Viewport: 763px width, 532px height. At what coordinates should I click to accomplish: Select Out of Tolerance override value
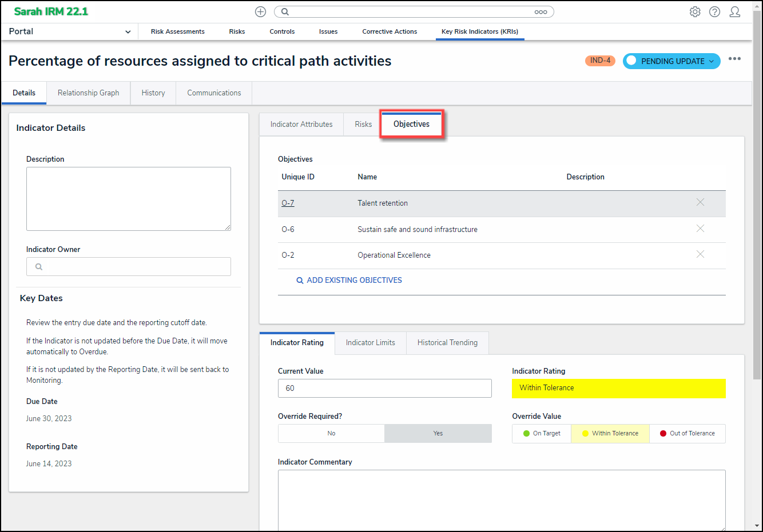point(687,433)
